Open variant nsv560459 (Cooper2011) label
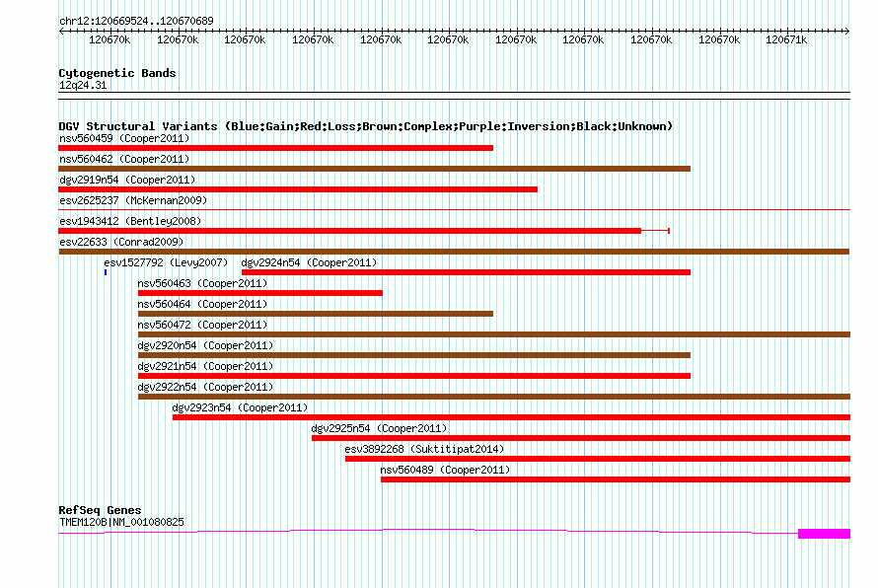Screen dimensions: 878x588 point(124,138)
